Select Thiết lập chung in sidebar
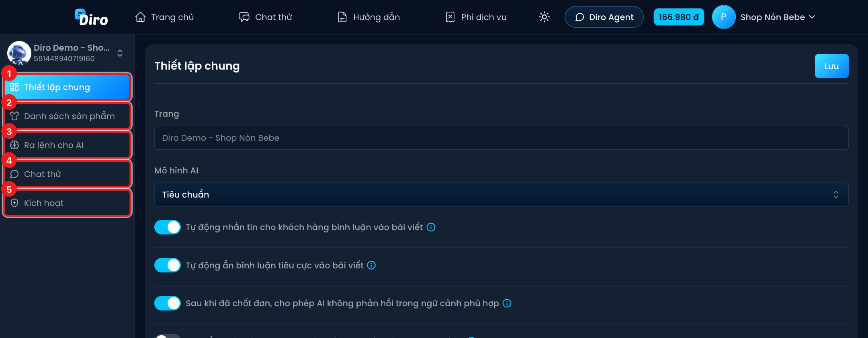Screen dimensions: 868x338 [67, 87]
